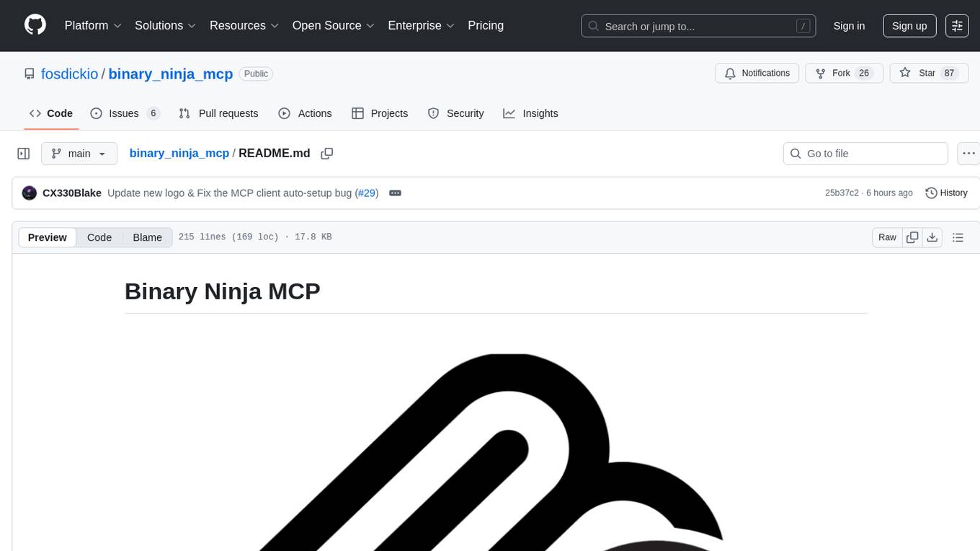Expand the Solutions menu

tap(166, 25)
